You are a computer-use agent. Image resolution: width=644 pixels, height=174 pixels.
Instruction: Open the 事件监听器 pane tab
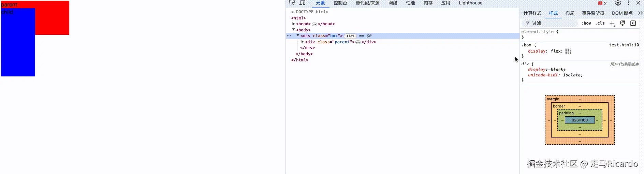click(x=593, y=13)
